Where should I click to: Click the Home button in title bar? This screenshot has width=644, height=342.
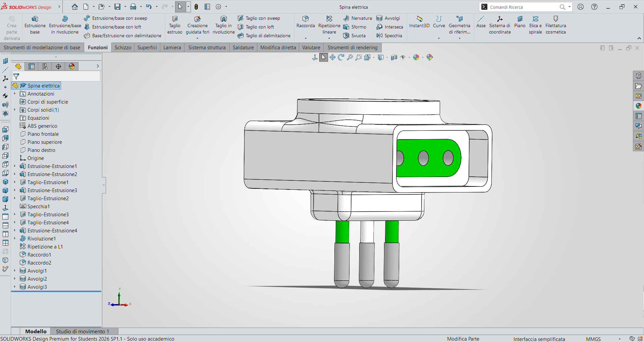pyautogui.click(x=75, y=7)
